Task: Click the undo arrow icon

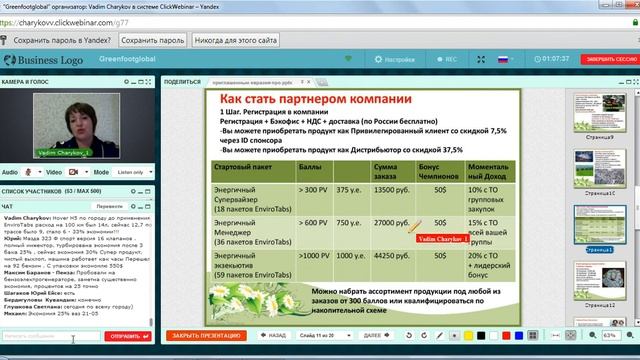Action: tap(409, 336)
